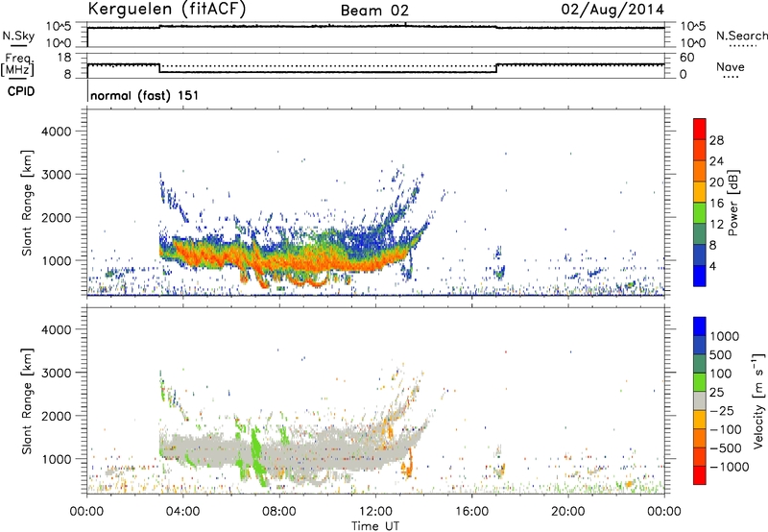Viewport: 768px width, 532px height.
Task: Click the 'N.Search' legend label
Action: 742,36
